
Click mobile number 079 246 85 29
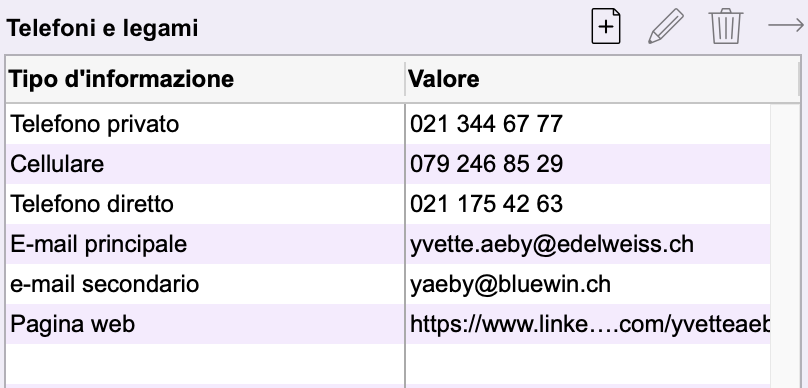coord(486,164)
